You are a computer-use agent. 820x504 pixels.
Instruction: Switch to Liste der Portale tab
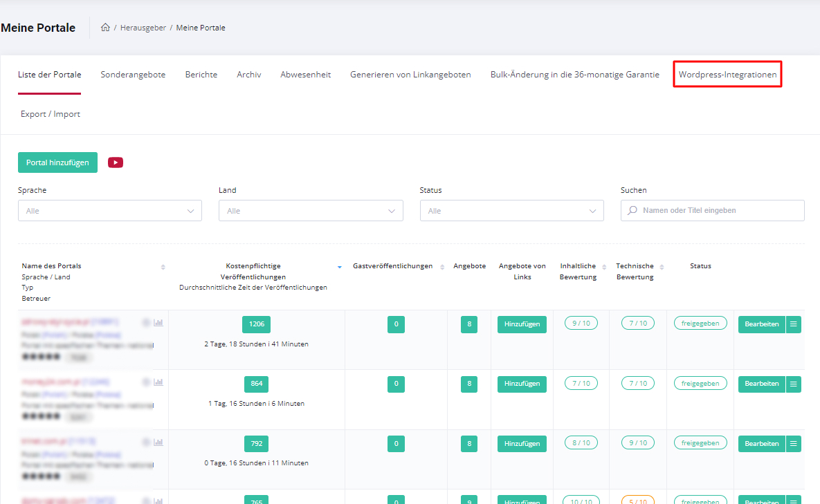pos(50,75)
